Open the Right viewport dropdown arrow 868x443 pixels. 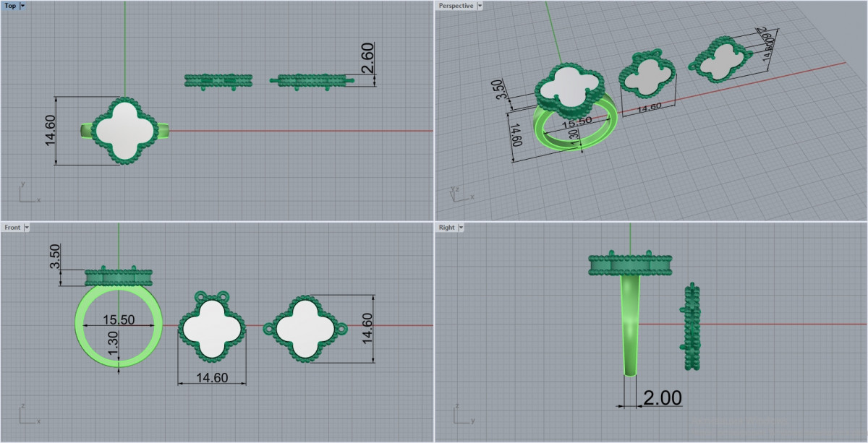click(x=461, y=227)
